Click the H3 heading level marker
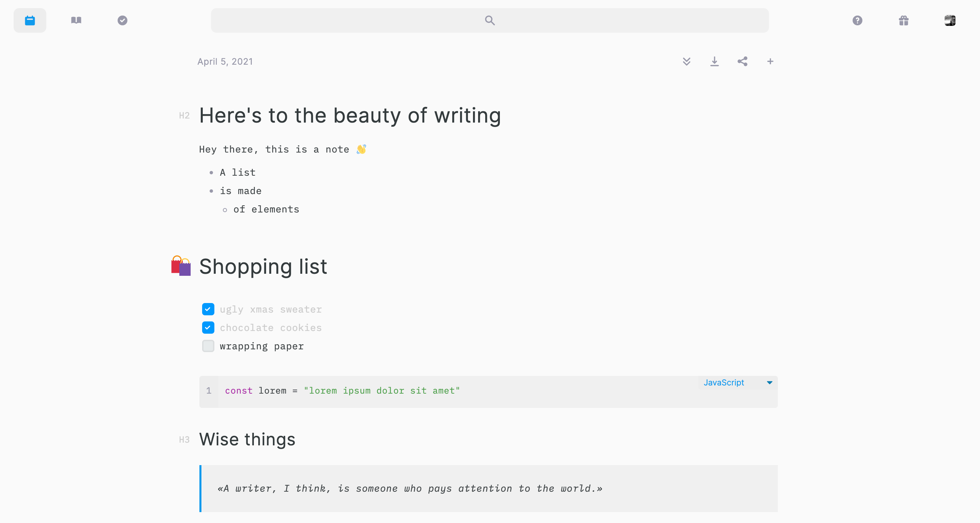980x523 pixels. pyautogui.click(x=184, y=440)
